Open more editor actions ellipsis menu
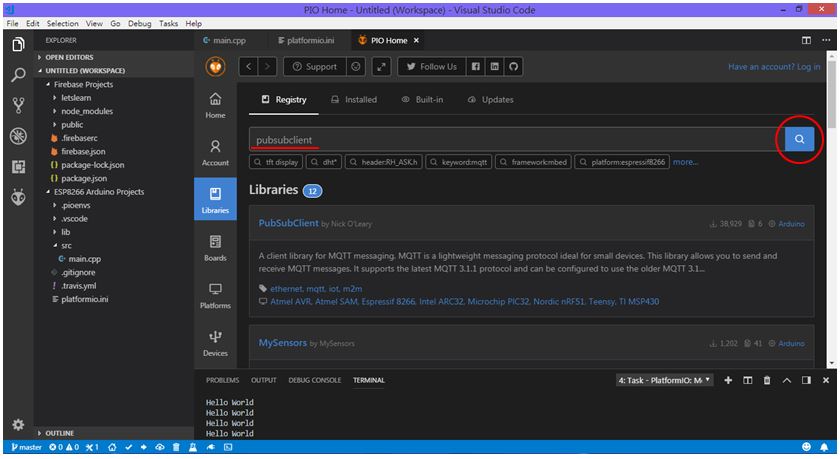 coord(826,41)
